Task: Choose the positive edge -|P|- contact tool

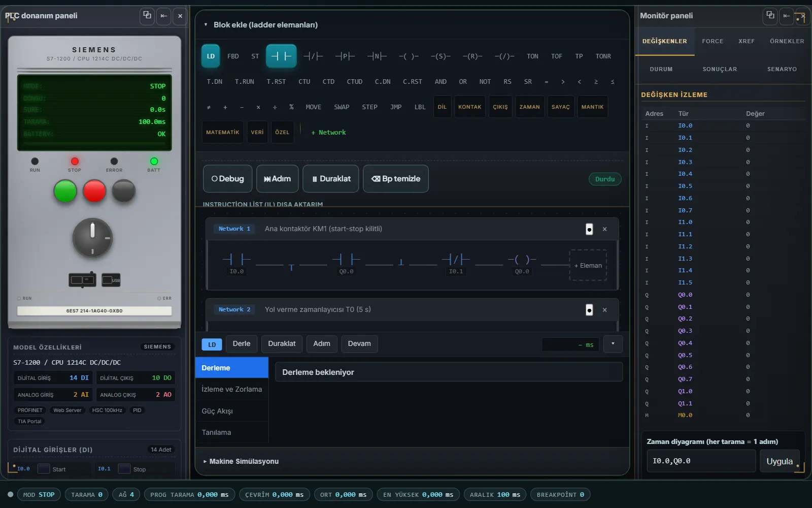Action: pyautogui.click(x=345, y=56)
